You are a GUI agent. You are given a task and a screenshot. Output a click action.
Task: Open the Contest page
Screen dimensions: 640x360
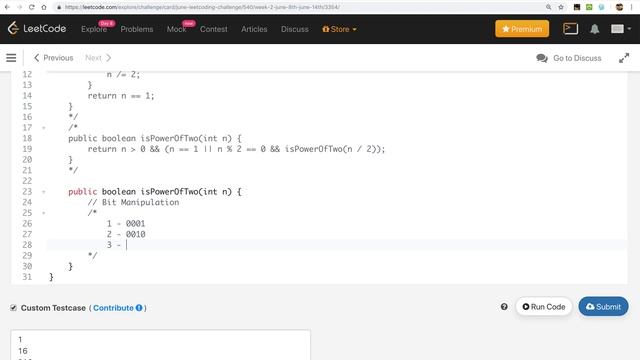213,29
